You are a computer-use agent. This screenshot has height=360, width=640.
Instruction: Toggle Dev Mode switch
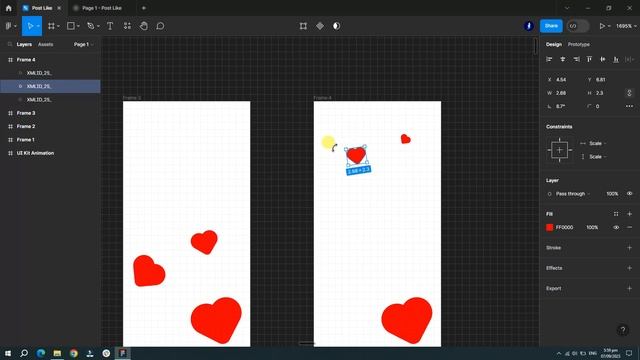click(x=578, y=26)
